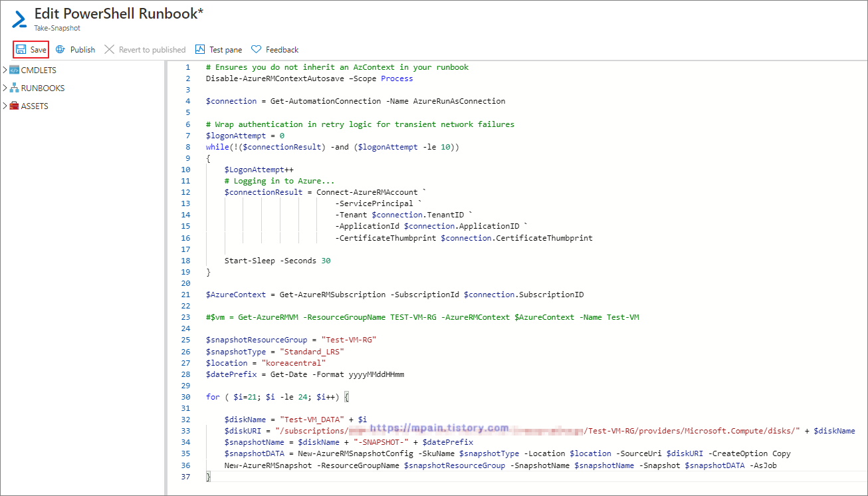This screenshot has height=496, width=868.
Task: Click the AzureRunAsConnection name
Action: pyautogui.click(x=459, y=101)
